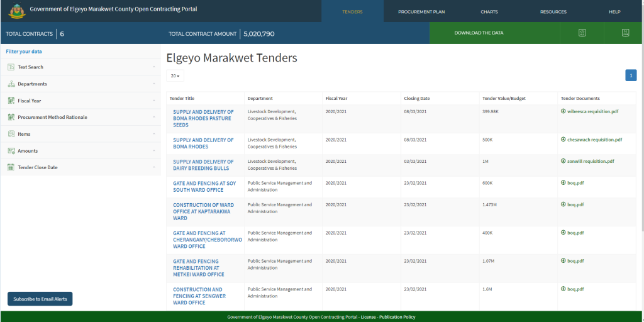Open the Publication Policy footer link
The image size is (644, 322).
(x=397, y=317)
